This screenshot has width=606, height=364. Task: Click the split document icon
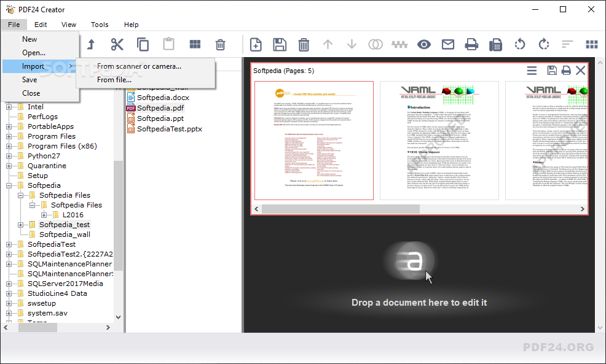point(399,45)
